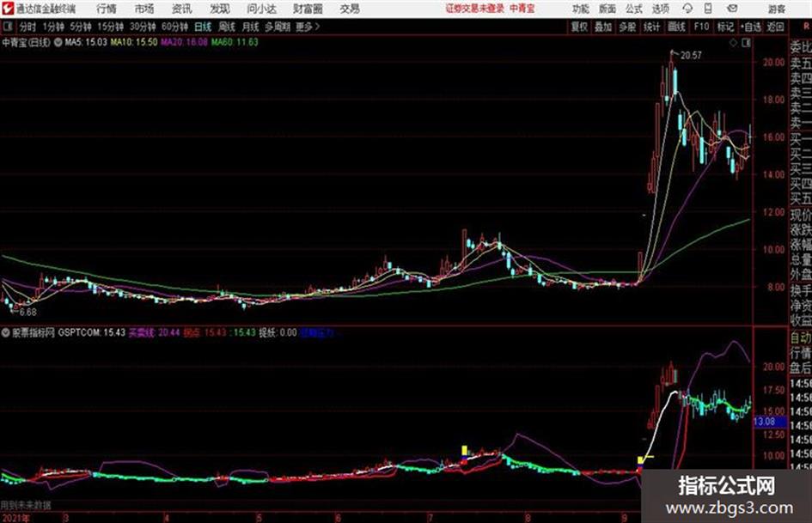The height and width of the screenshot is (523, 812).
Task: Click the 复权 adjustment button
Action: tap(579, 27)
